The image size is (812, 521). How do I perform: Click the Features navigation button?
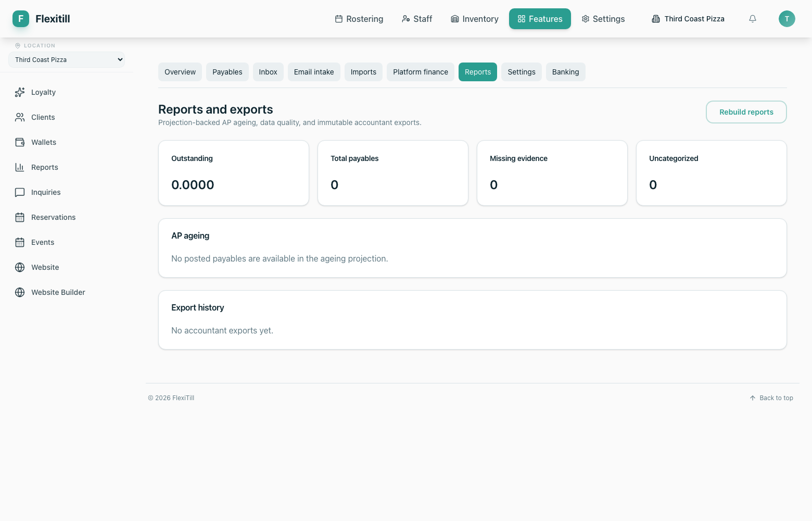540,19
